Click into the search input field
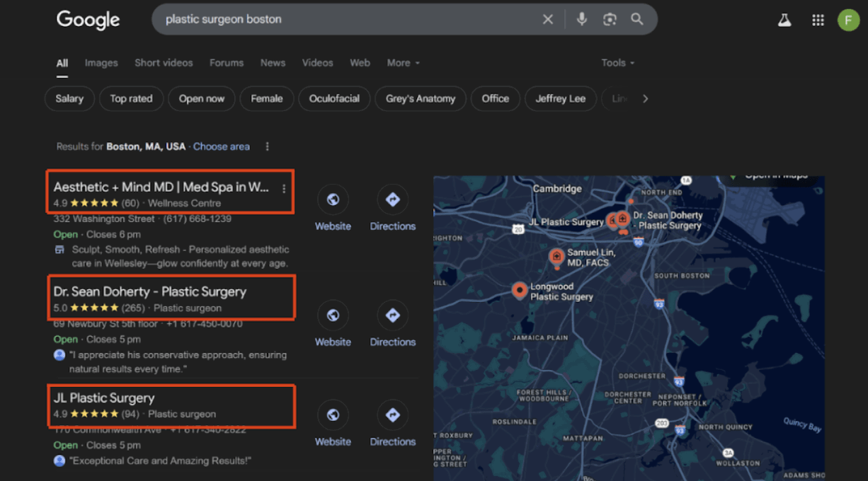The width and height of the screenshot is (868, 481). click(347, 20)
